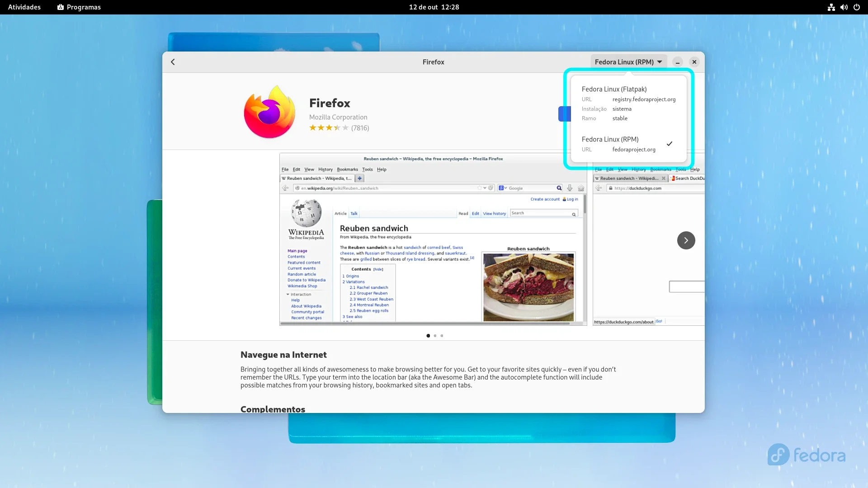Click the volume speaker icon

click(x=844, y=7)
